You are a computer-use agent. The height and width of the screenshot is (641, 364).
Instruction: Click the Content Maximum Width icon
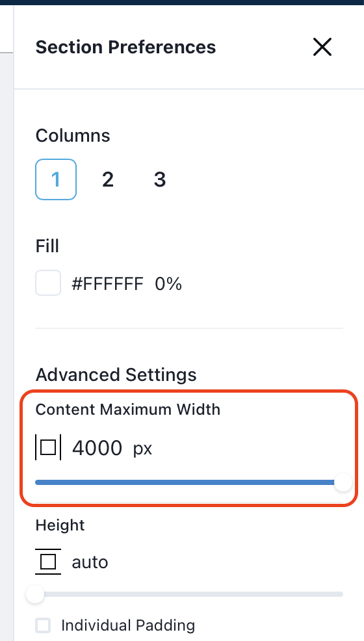(48, 448)
